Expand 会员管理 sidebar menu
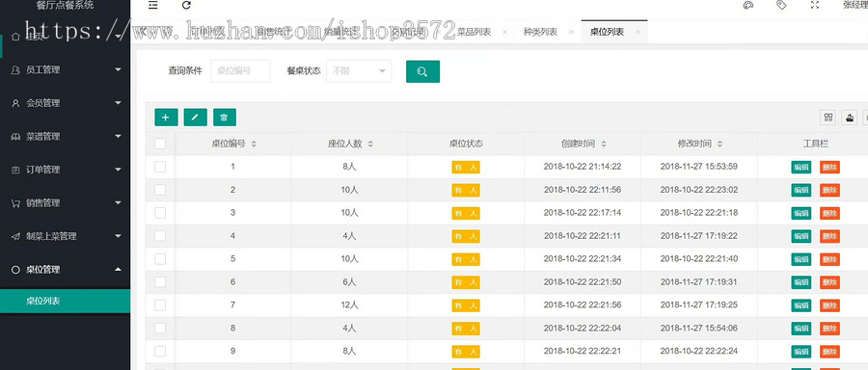868x370 pixels. (x=66, y=103)
